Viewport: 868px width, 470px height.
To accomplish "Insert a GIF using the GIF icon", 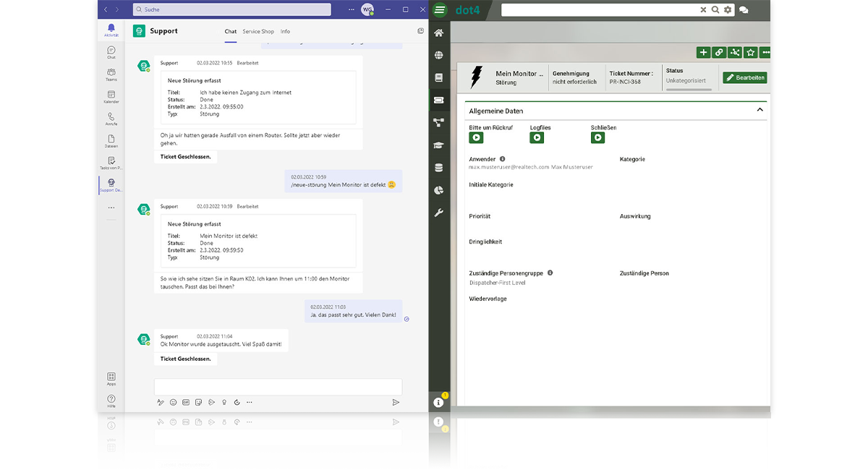I will [x=186, y=402].
